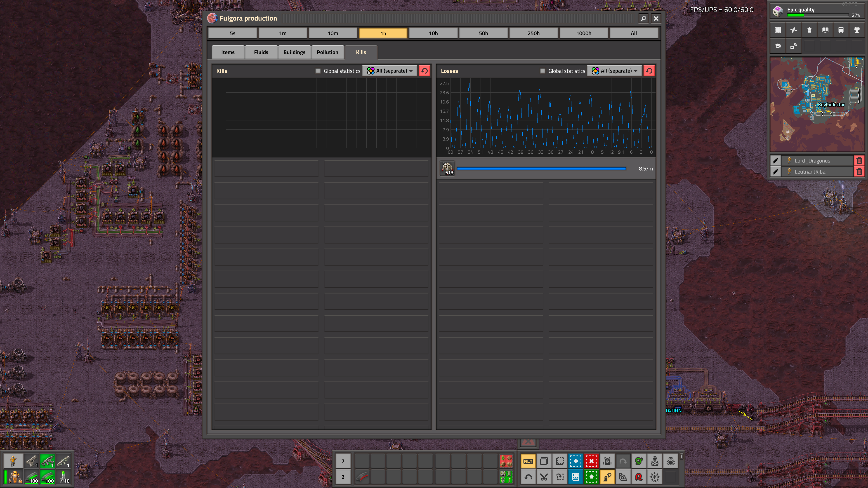Select the scissors cut tool
Screen dimensions: 868x488
(x=544, y=477)
